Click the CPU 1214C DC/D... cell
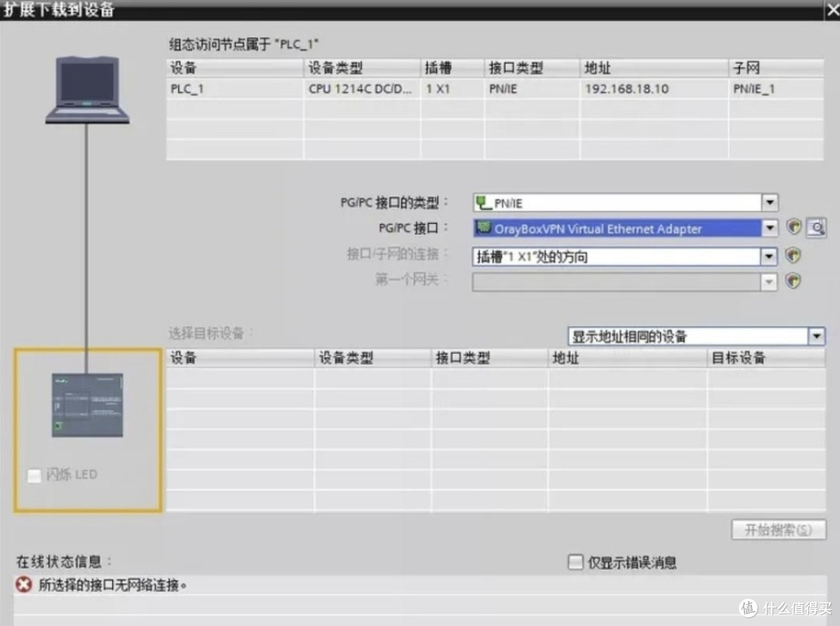 (362, 89)
